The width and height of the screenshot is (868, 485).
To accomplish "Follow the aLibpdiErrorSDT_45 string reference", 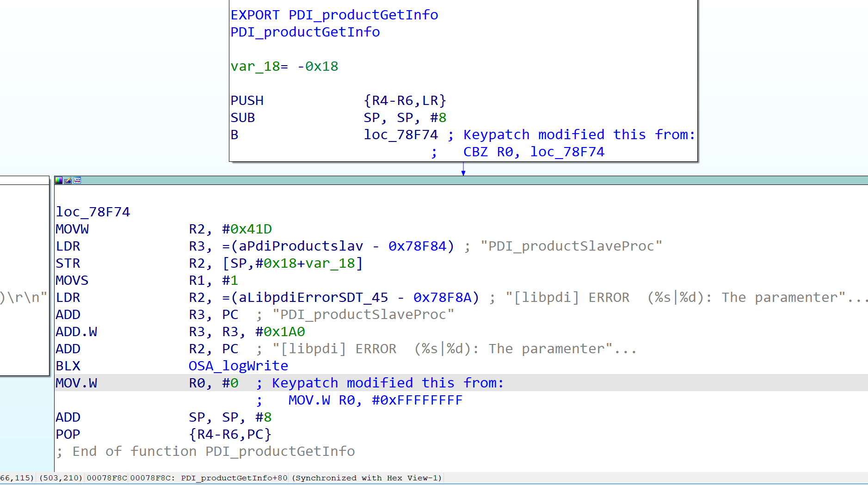I will 314,297.
